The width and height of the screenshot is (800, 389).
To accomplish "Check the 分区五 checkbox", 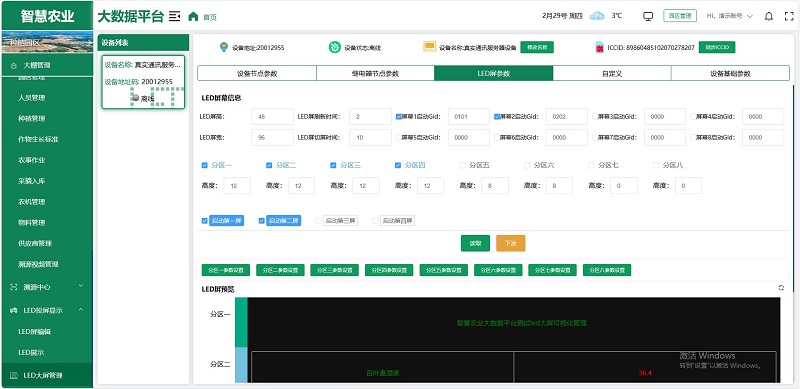I will [462, 165].
